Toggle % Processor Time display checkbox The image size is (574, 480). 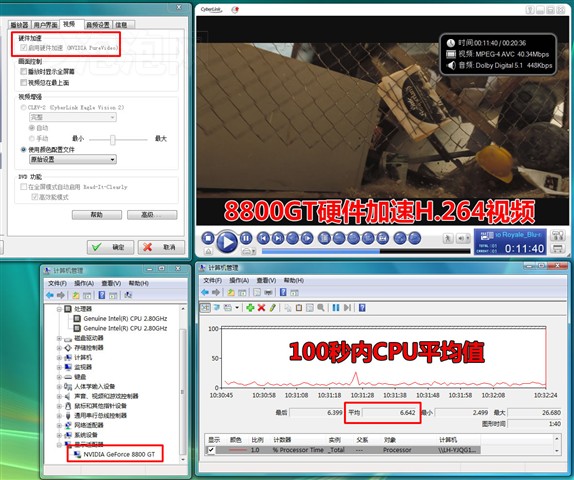pyautogui.click(x=211, y=450)
